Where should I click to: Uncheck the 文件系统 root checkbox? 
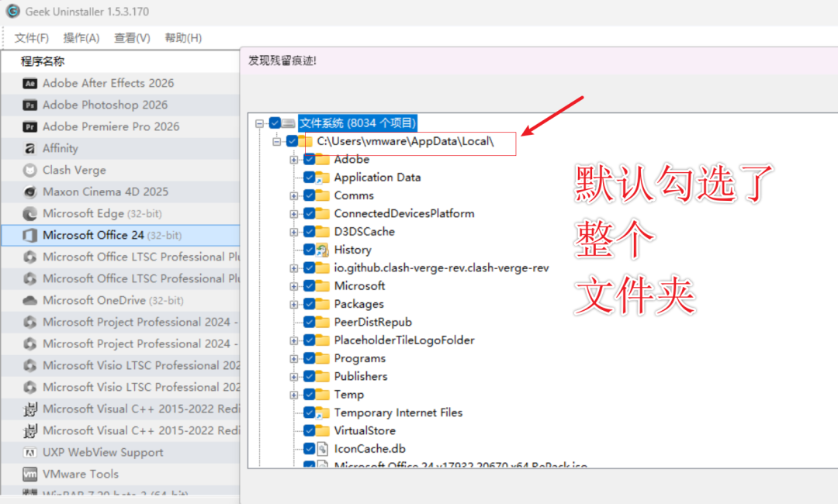tap(275, 123)
